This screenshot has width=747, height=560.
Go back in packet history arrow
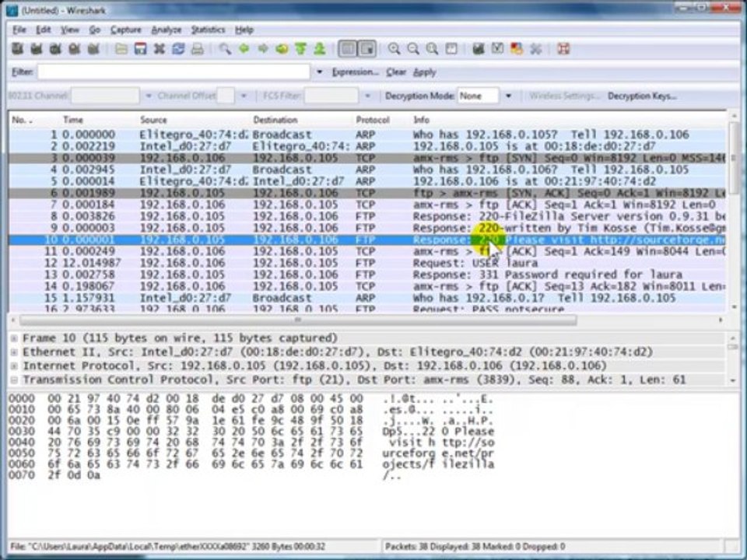[244, 48]
